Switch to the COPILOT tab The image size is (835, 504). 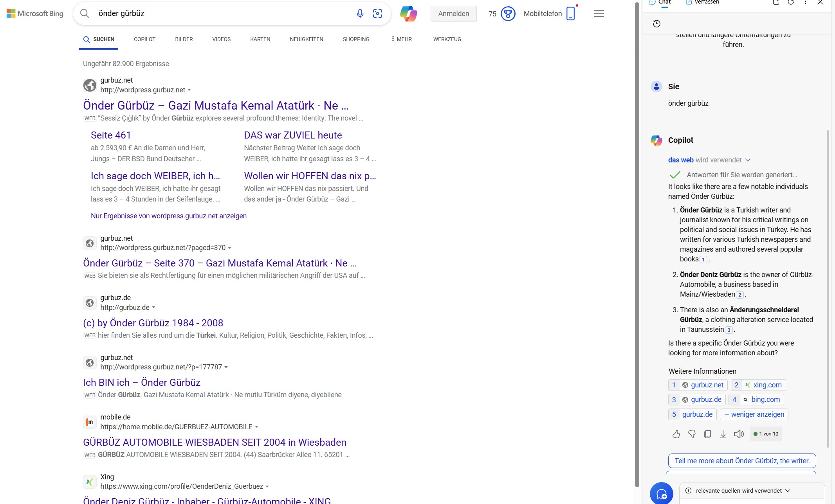(x=144, y=39)
